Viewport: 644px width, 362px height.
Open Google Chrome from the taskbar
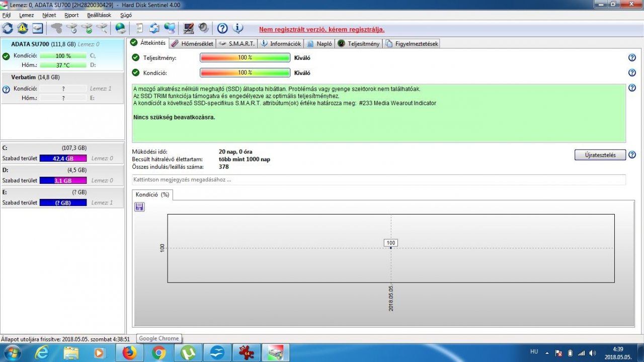click(x=158, y=353)
